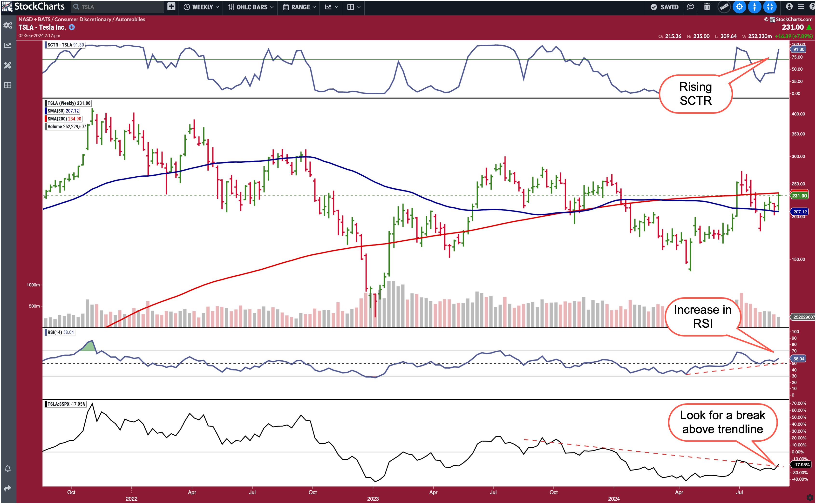
Task: Click the StockCharts logo
Action: 33,7
